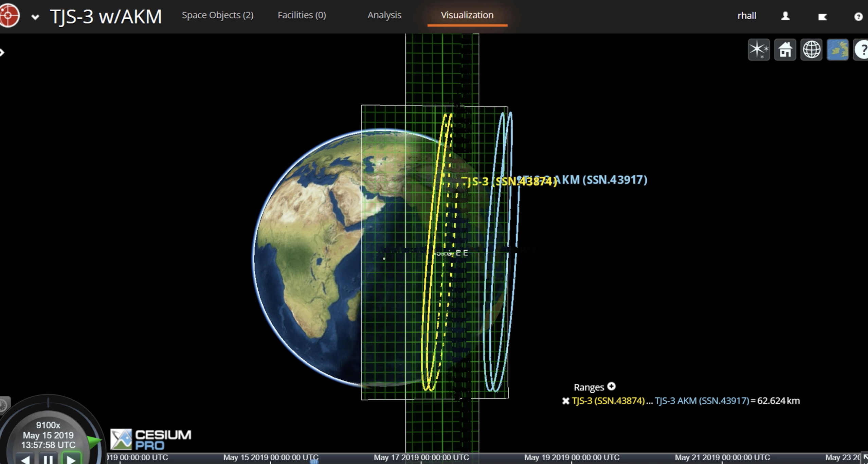Reset view with the home icon
Screen dimensions: 868x464
[x=785, y=50]
